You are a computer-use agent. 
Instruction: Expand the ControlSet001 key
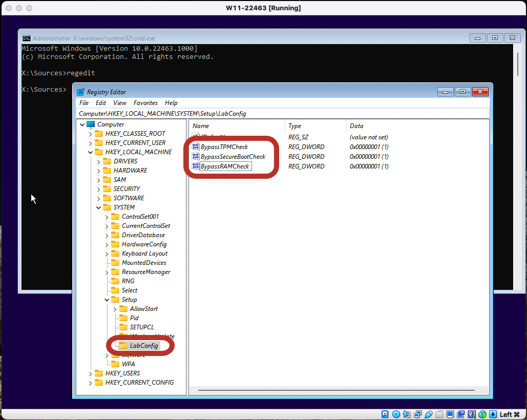pos(107,217)
